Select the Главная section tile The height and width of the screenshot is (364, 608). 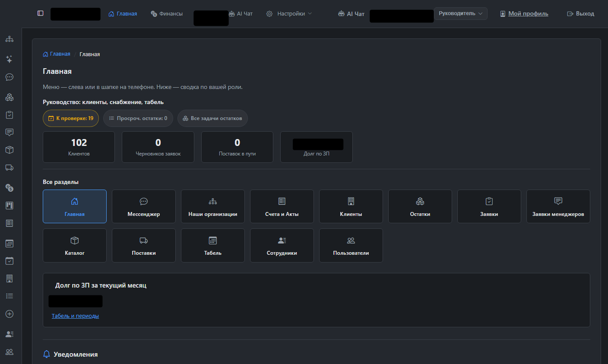point(75,206)
